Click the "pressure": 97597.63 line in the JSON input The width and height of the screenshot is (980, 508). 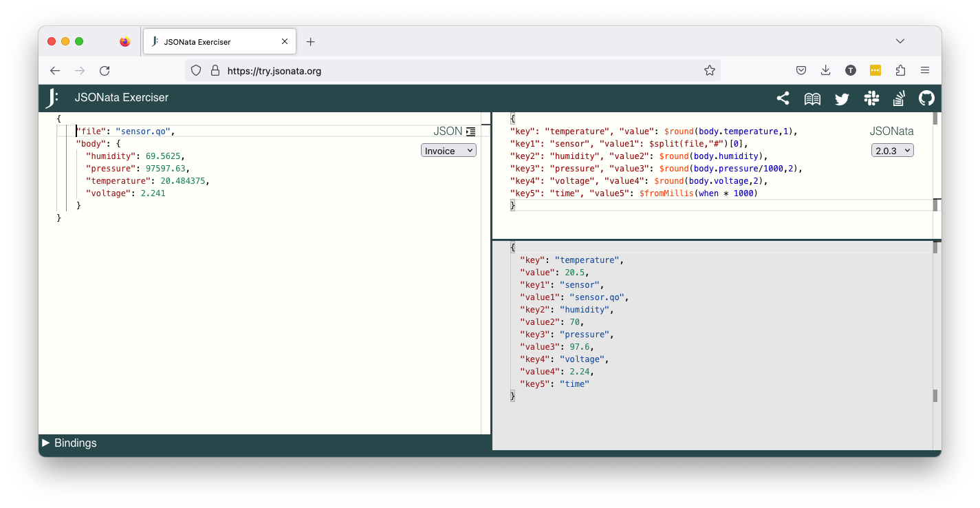(x=138, y=169)
